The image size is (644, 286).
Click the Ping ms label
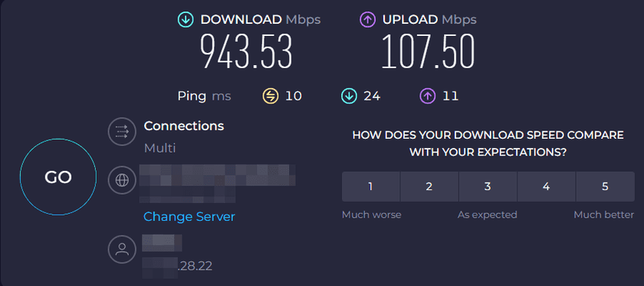click(204, 96)
